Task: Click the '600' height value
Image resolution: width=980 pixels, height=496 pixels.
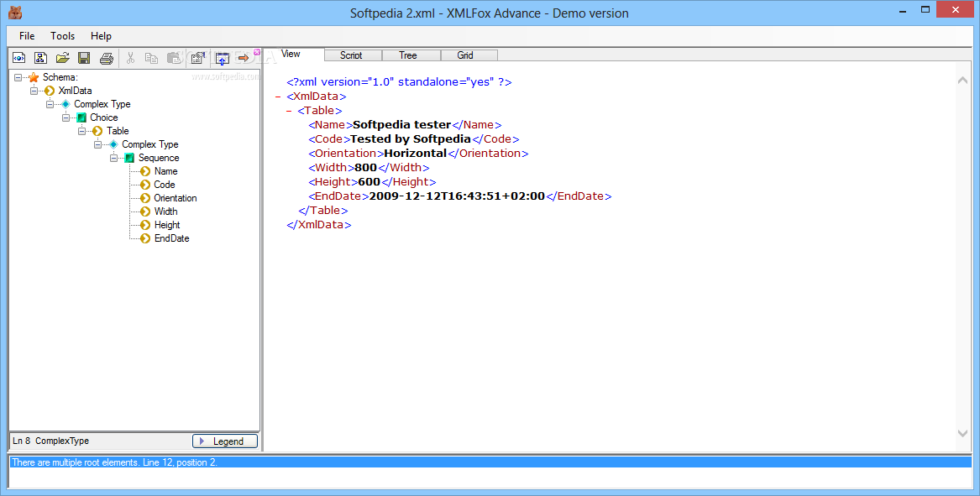Action: tap(369, 182)
